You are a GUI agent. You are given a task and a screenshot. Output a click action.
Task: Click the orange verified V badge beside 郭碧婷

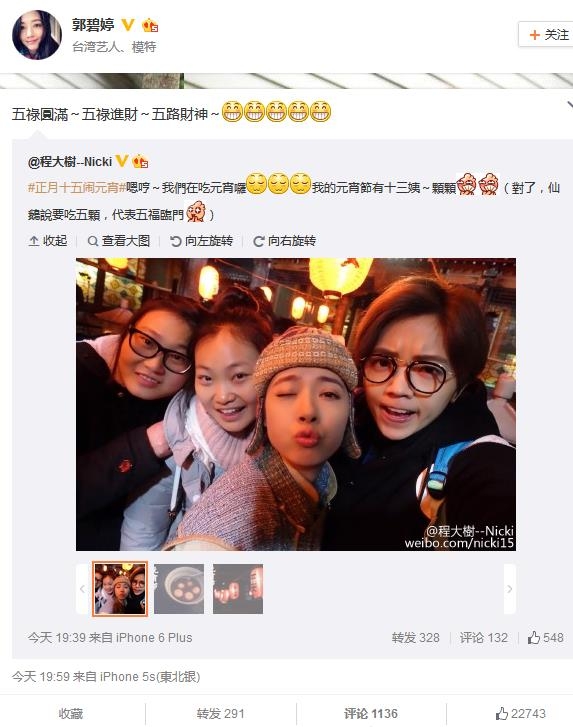(128, 25)
